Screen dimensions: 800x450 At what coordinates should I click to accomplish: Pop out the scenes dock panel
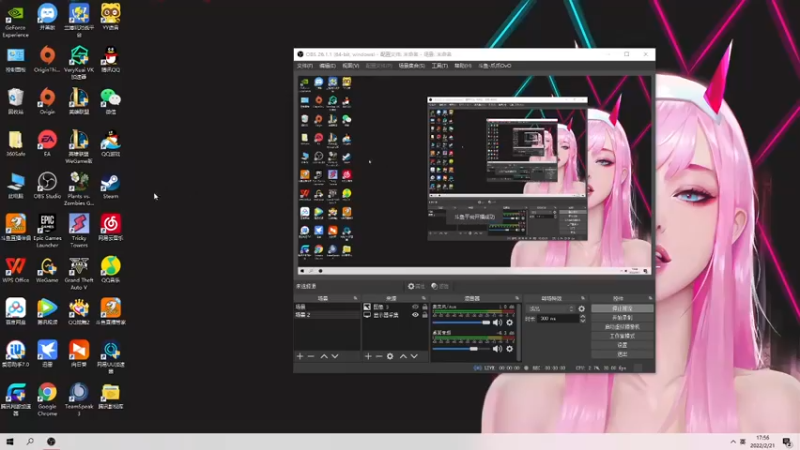coord(356,298)
